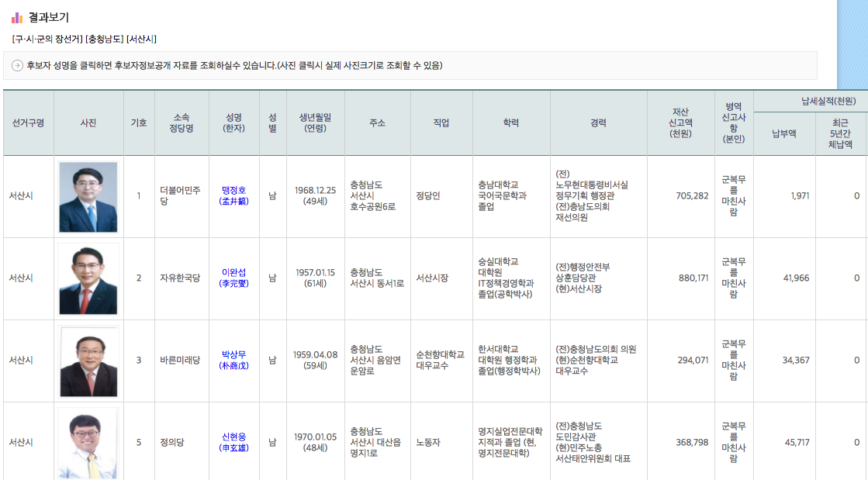Click the 재산 신고액 column header
868x480 pixels.
pyautogui.click(x=680, y=123)
